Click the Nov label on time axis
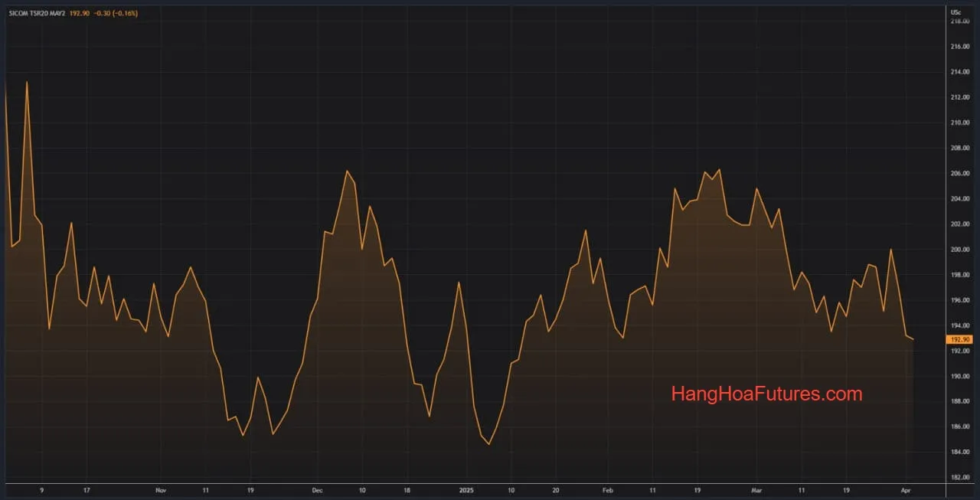980x500 pixels. click(x=161, y=489)
